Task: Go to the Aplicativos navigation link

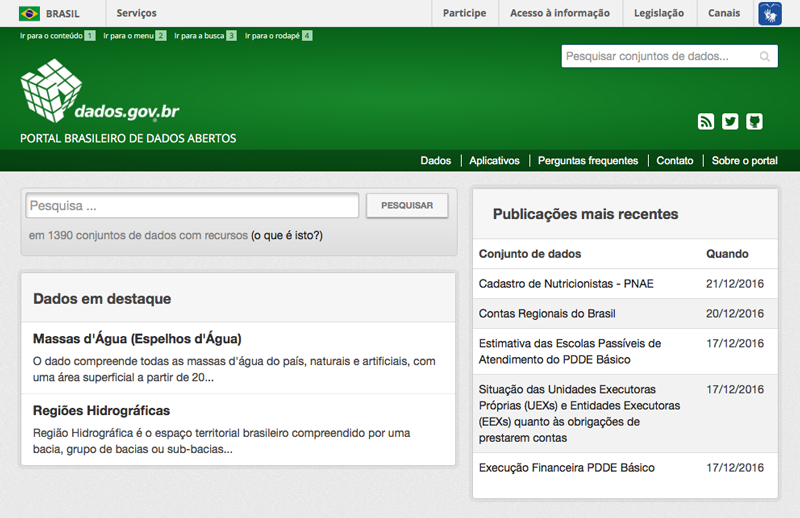Action: point(494,161)
